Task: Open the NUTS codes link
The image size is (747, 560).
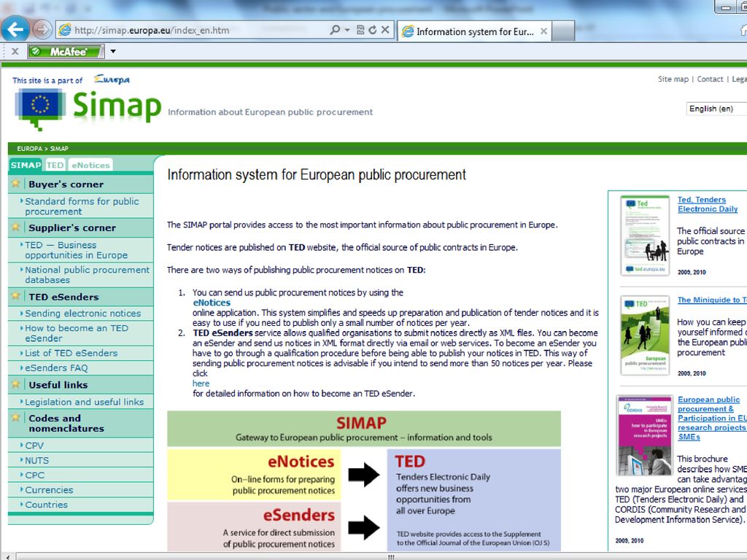Action: (36, 461)
